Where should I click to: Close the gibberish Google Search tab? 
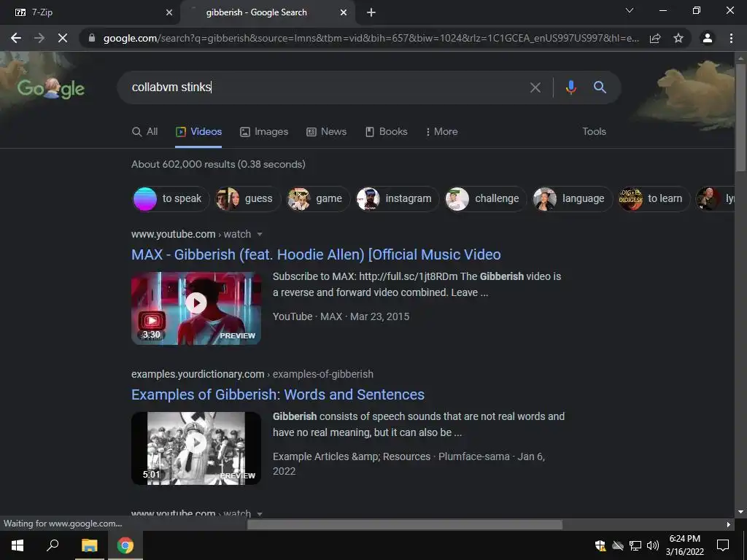344,12
